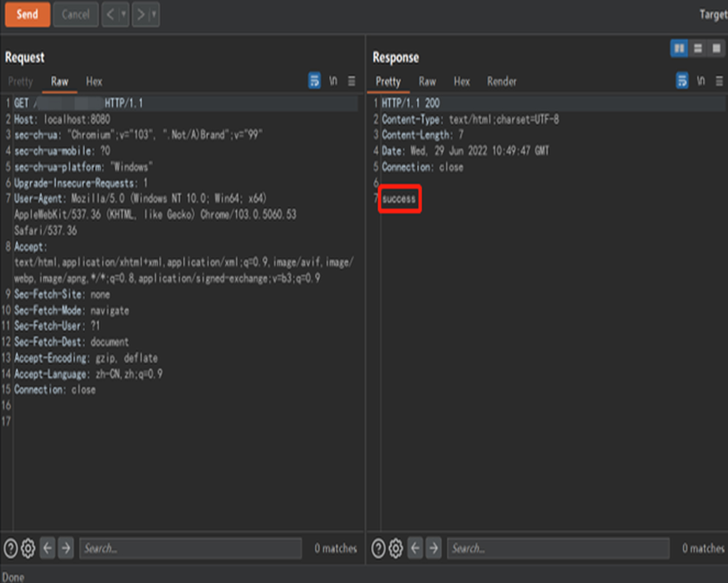728x583 pixels.
Task: Click the HTTP/1.1 200 status line
Action: coord(411,103)
